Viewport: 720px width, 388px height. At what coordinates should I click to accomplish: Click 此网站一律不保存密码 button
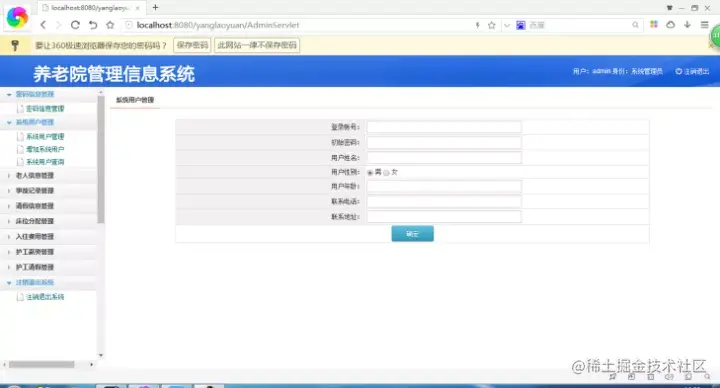point(257,45)
